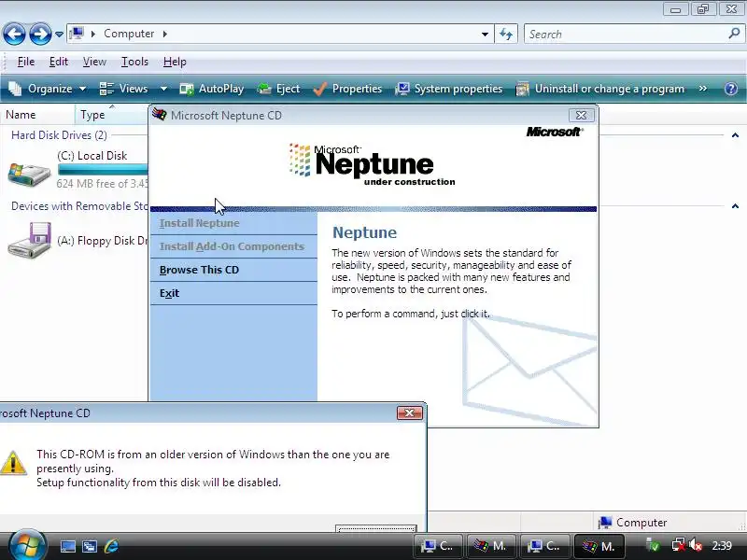Go forward with the Forward arrow button
Screen dimensions: 747x560
[x=40, y=35]
